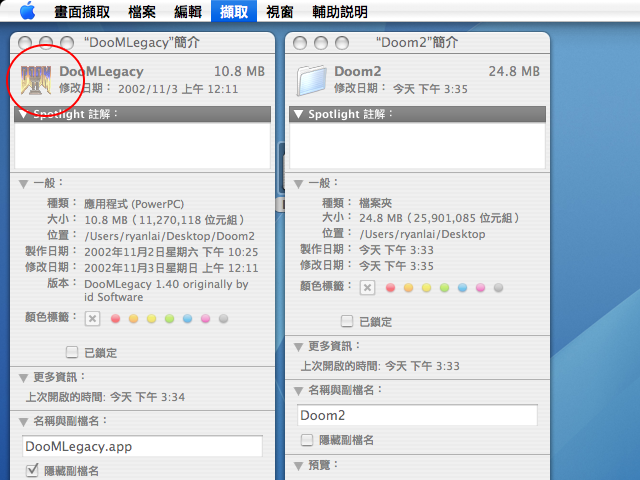Open the 擷取 menu
The height and width of the screenshot is (480, 640).
[234, 11]
